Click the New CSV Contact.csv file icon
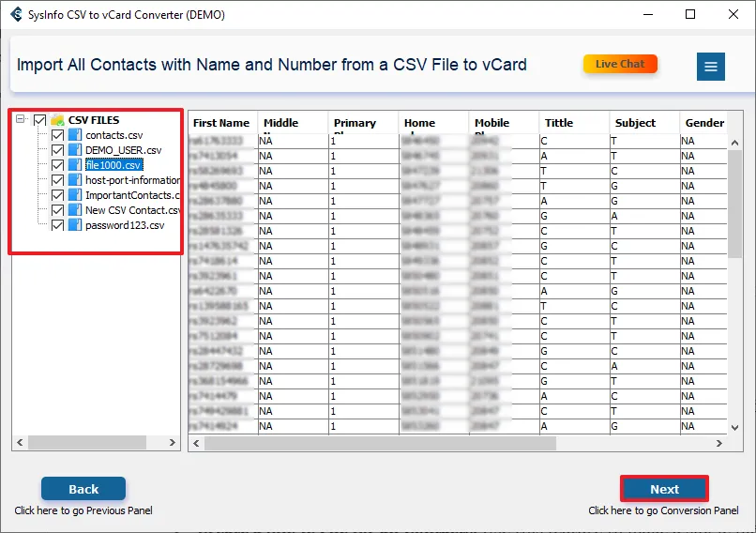Image resolution: width=756 pixels, height=533 pixels. click(75, 210)
